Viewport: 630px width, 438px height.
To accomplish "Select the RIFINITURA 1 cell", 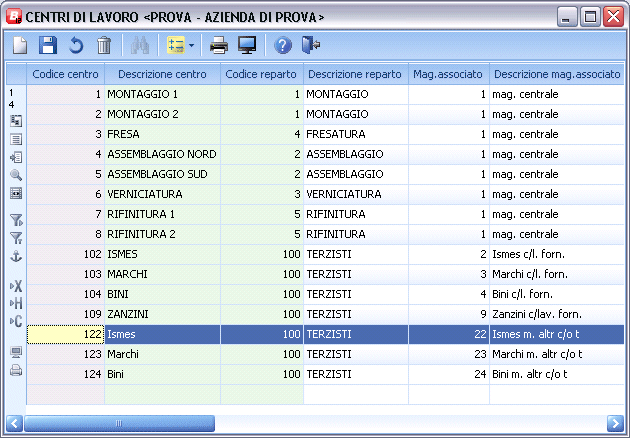I will click(162, 214).
